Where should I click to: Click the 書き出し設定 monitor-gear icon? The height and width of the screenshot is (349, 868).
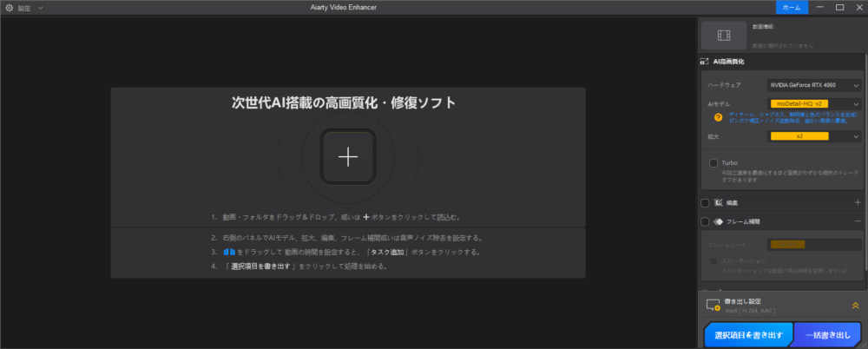pyautogui.click(x=713, y=306)
